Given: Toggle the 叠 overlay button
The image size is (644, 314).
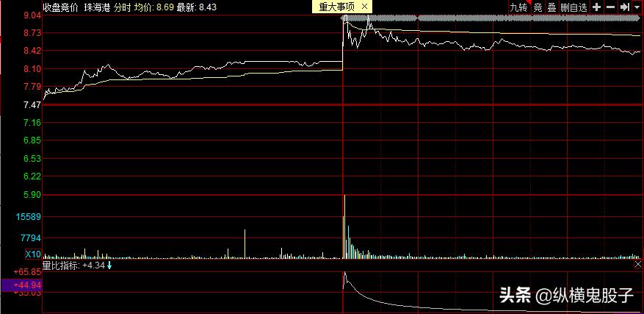Looking at the screenshot, I should pyautogui.click(x=551, y=7).
